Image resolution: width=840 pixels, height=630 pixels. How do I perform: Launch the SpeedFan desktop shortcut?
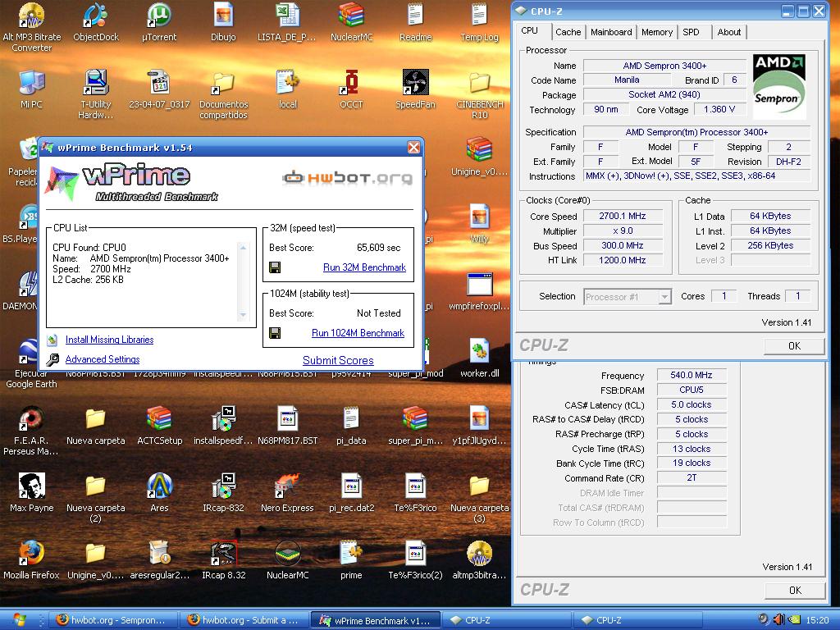click(x=415, y=83)
